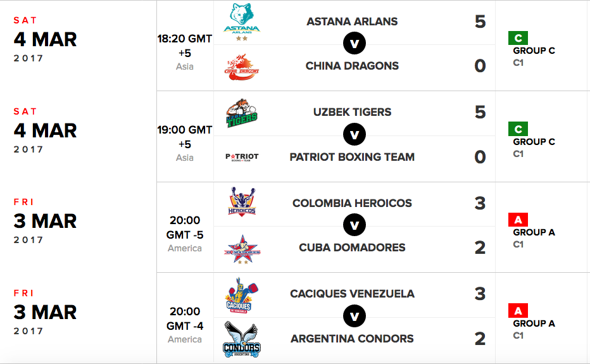
Task: Select Caciques Venezuela team name
Action: (x=352, y=294)
